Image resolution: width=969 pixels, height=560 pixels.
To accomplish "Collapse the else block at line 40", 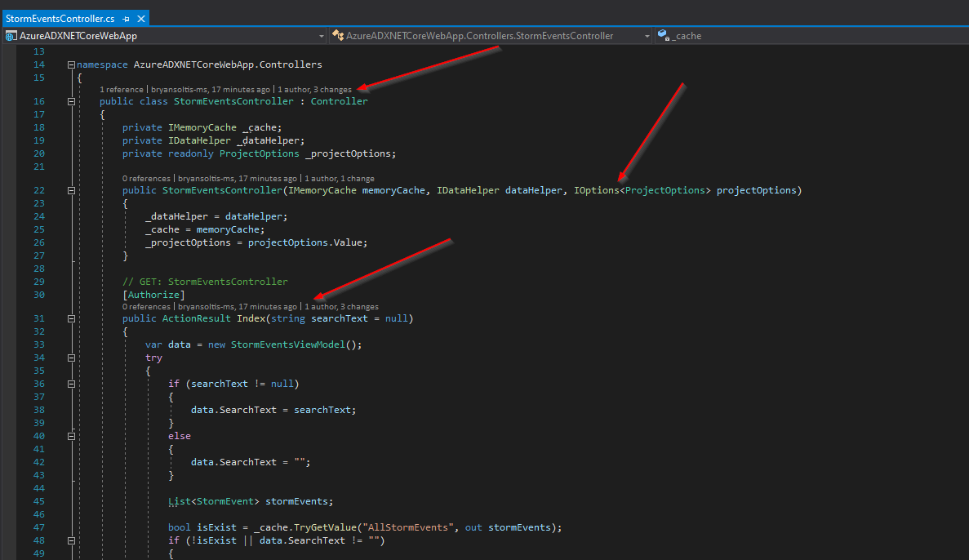I will tap(72, 435).
